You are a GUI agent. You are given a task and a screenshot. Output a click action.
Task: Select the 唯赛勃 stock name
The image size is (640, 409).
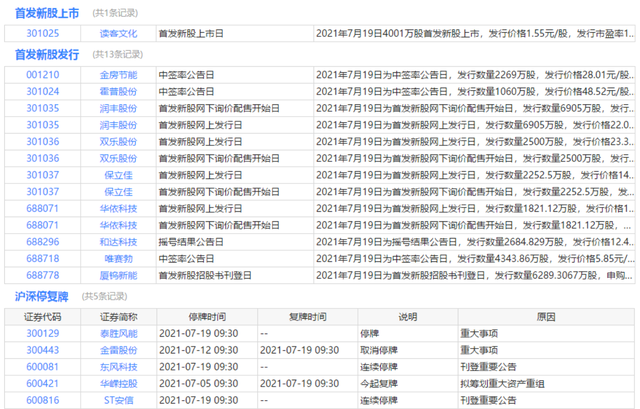[118, 257]
